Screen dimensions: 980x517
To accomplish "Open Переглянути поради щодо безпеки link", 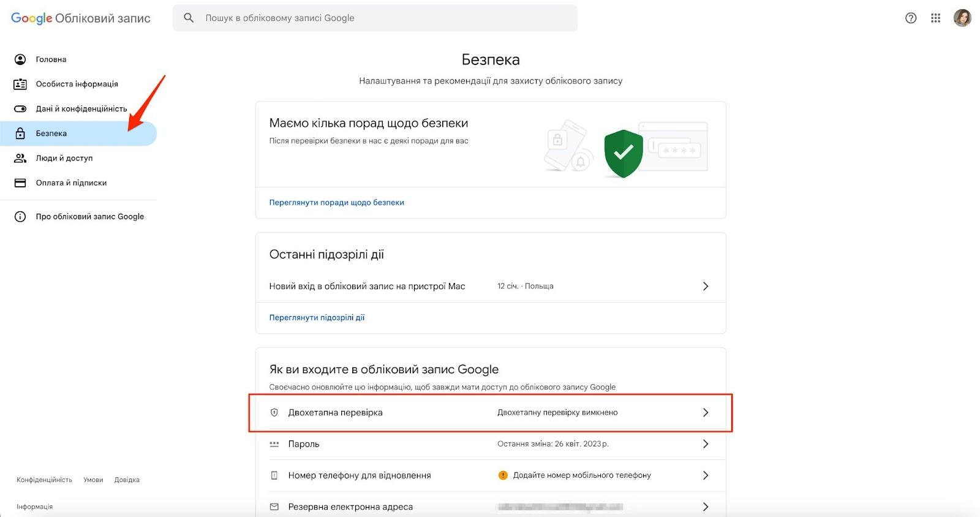I will (x=336, y=202).
